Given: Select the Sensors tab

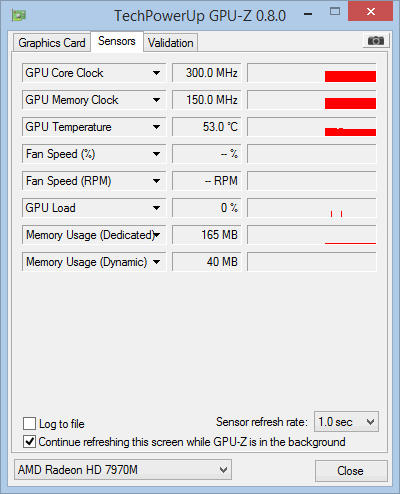Looking at the screenshot, I should pos(117,41).
